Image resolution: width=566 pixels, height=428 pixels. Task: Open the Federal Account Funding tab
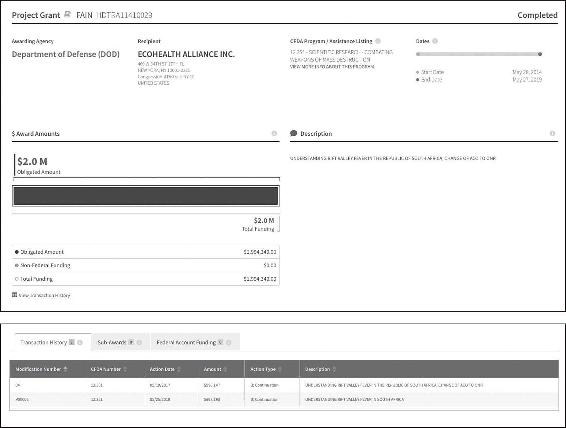pos(195,342)
